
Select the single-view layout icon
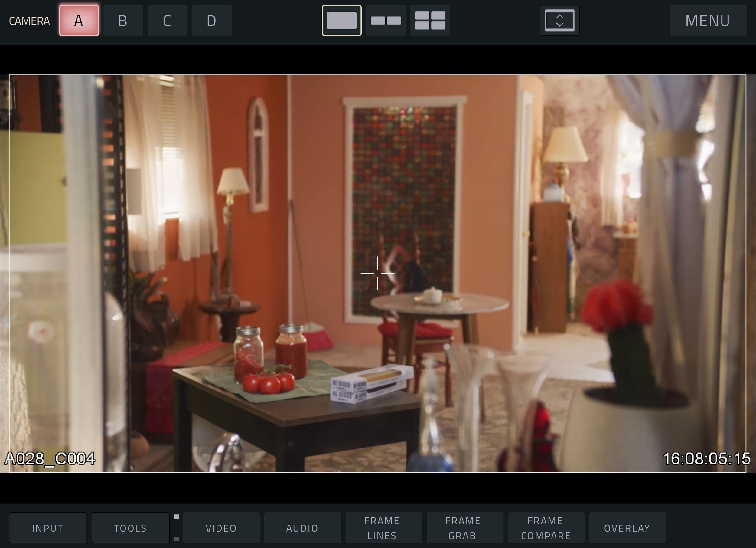[341, 20]
